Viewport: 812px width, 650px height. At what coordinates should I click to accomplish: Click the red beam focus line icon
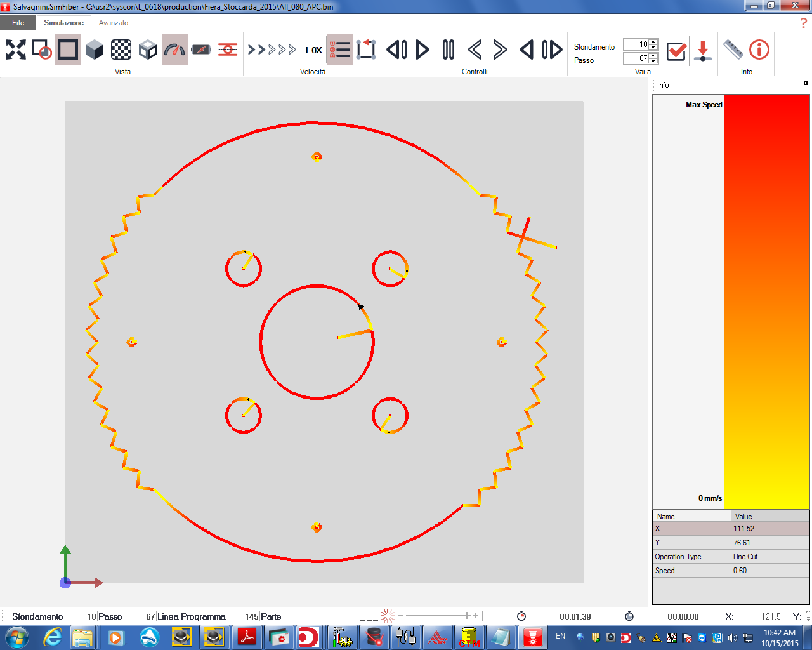point(228,50)
